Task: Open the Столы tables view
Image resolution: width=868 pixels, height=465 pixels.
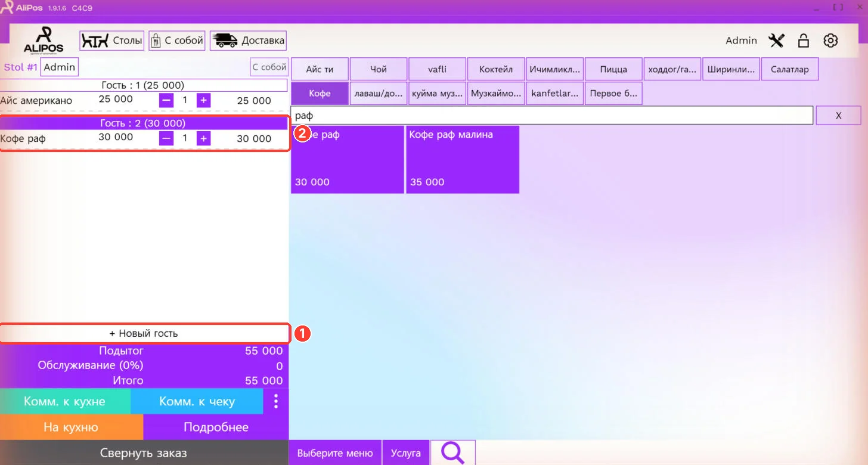Action: click(112, 41)
